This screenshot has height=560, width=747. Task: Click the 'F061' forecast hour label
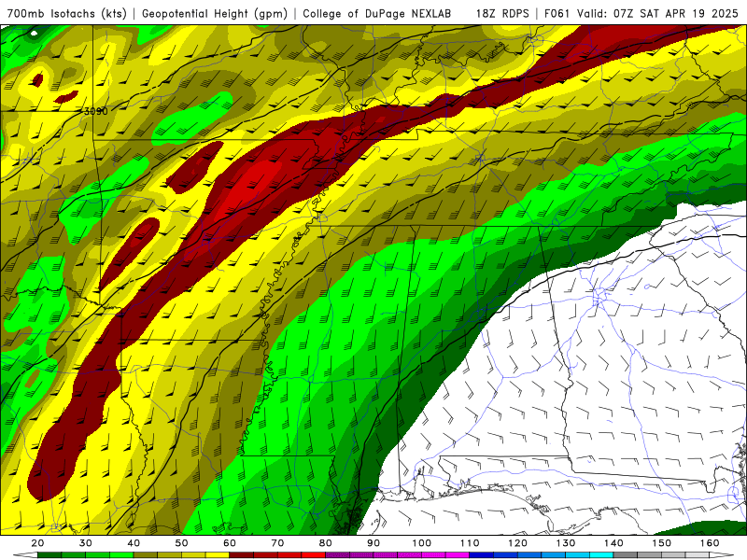[x=557, y=13]
